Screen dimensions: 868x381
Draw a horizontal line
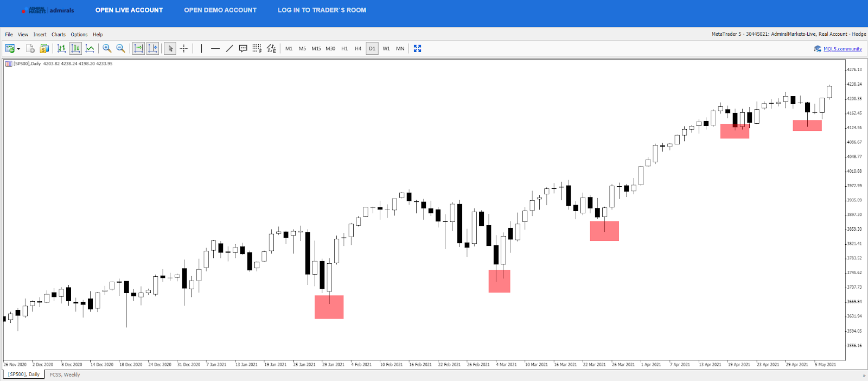[x=215, y=48]
